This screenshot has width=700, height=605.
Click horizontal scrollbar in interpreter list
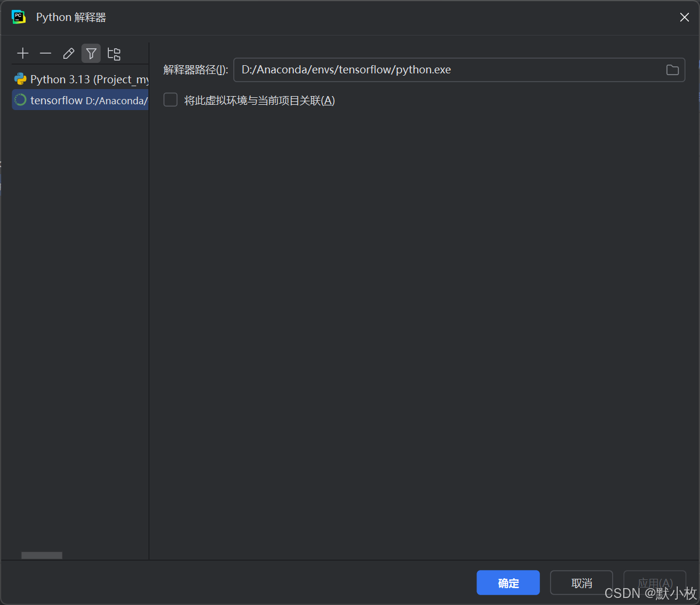(42, 556)
